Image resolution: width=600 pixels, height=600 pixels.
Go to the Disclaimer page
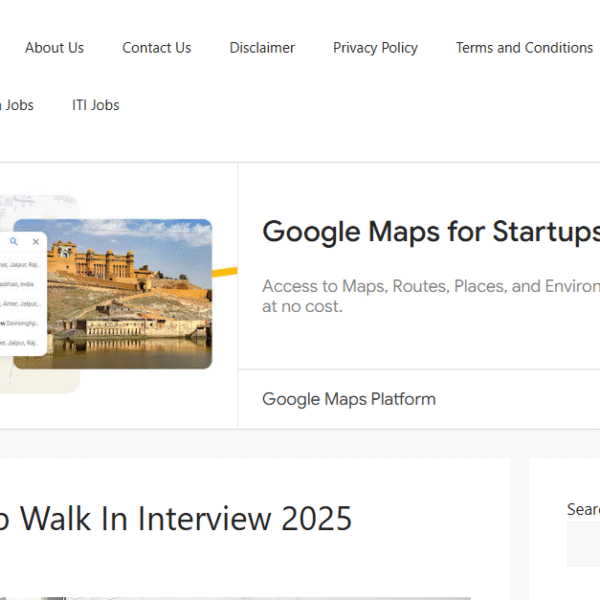tap(262, 48)
